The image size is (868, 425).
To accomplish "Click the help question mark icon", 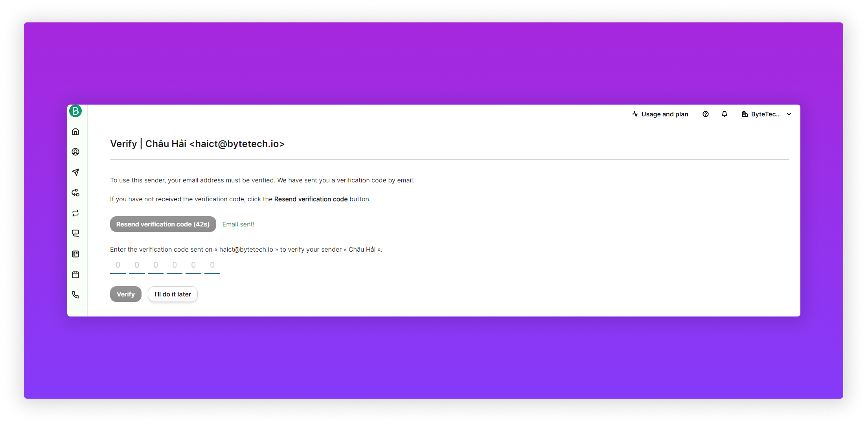I will 706,114.
